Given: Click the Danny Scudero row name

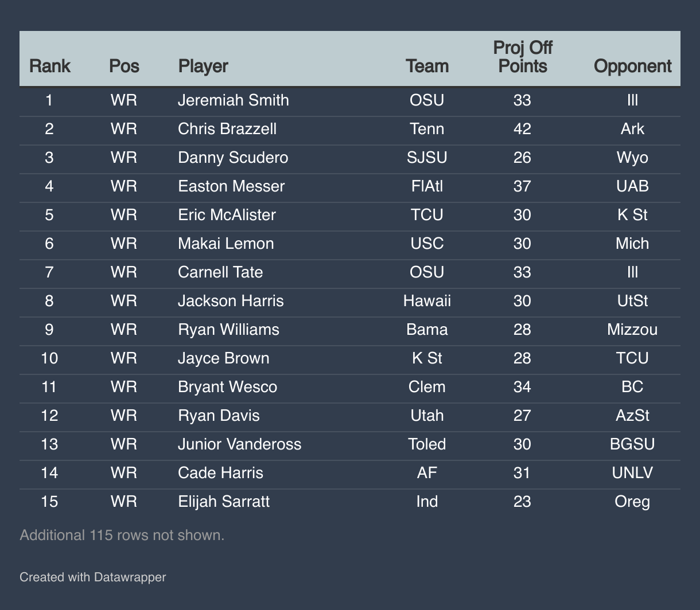Looking at the screenshot, I should click(x=233, y=158).
